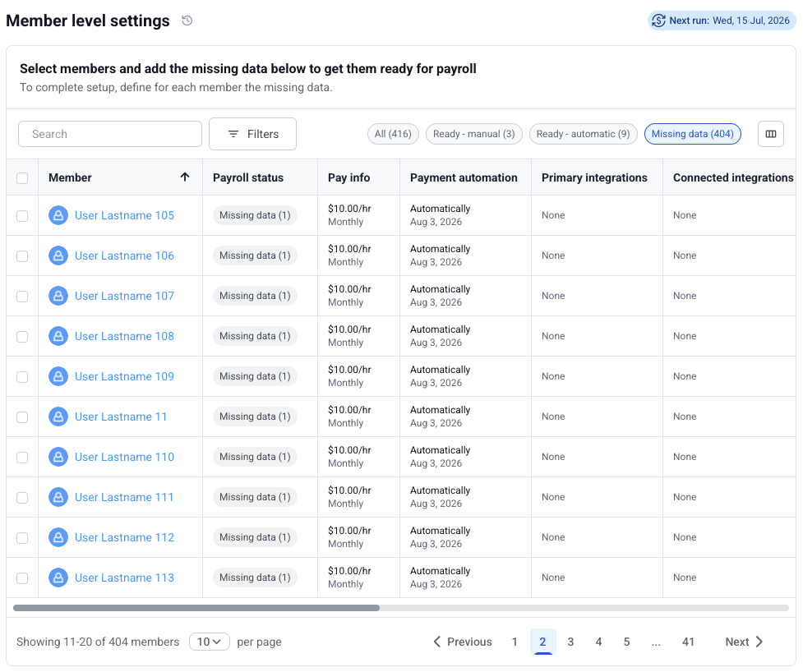The width and height of the screenshot is (803, 672).
Task: Click the avatar icon of User Lastname 11
Action: [x=58, y=417]
